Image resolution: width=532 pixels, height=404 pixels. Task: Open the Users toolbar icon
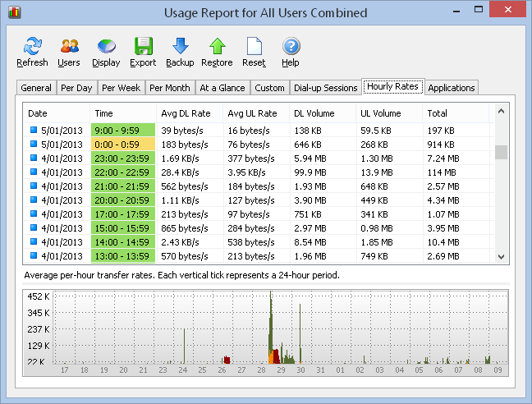[x=69, y=46]
